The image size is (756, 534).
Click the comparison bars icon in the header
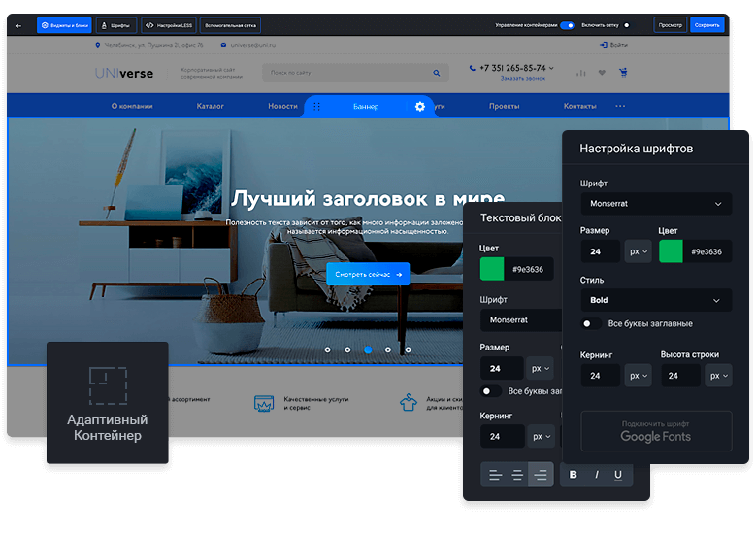[x=581, y=73]
